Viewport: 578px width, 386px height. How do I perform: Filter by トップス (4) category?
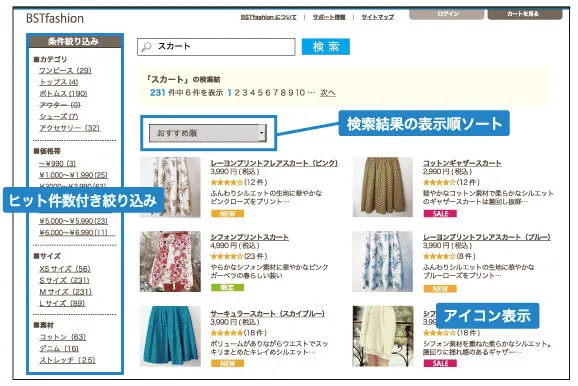(x=59, y=82)
